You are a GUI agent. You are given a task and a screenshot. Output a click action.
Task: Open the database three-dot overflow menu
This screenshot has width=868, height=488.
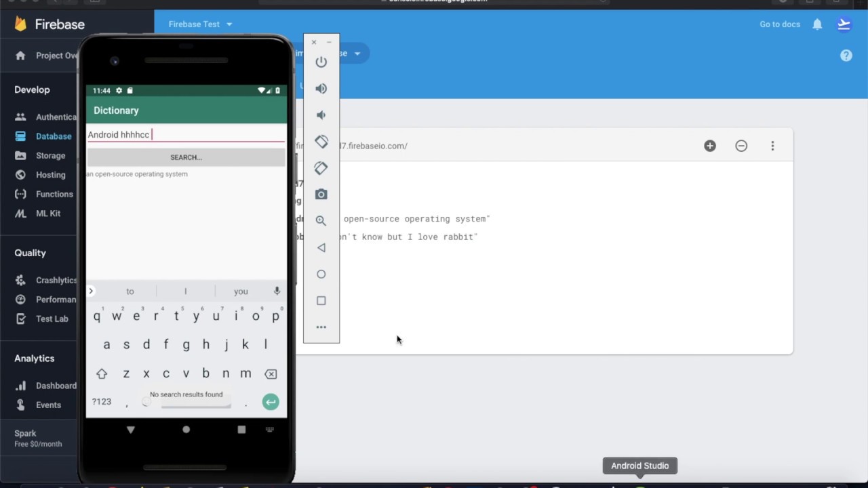772,146
